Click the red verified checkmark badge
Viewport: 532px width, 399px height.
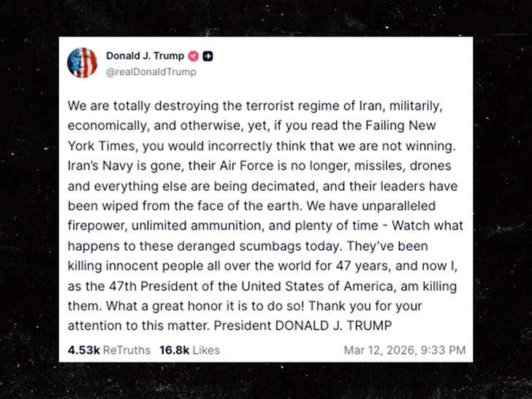point(194,56)
